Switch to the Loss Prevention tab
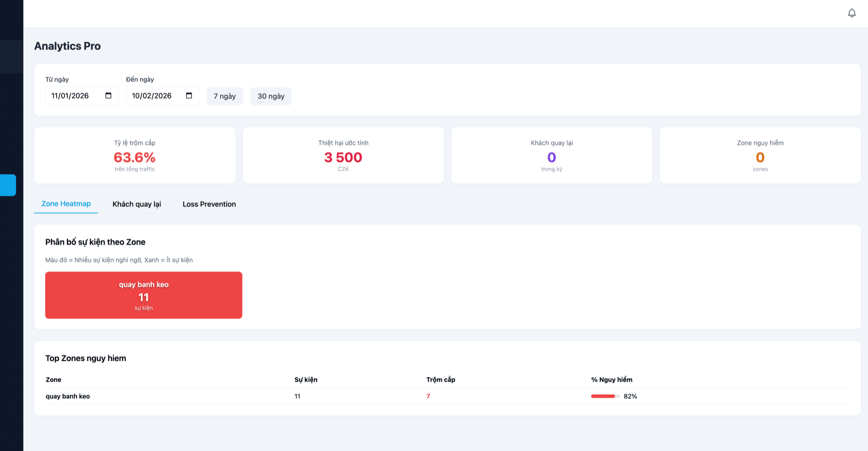Image resolution: width=868 pixels, height=451 pixels. (x=209, y=204)
